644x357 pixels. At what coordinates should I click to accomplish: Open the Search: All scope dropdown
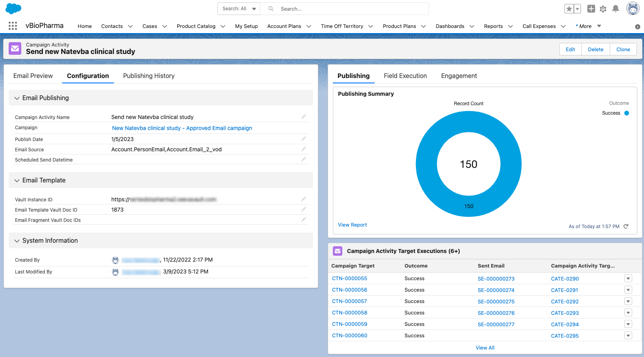(x=239, y=9)
